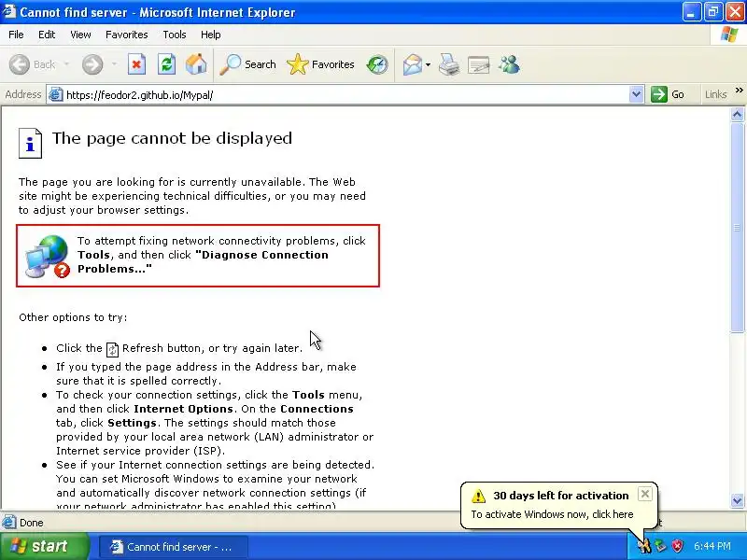Click the Other options to try text
This screenshot has height=560, width=747.
click(73, 317)
